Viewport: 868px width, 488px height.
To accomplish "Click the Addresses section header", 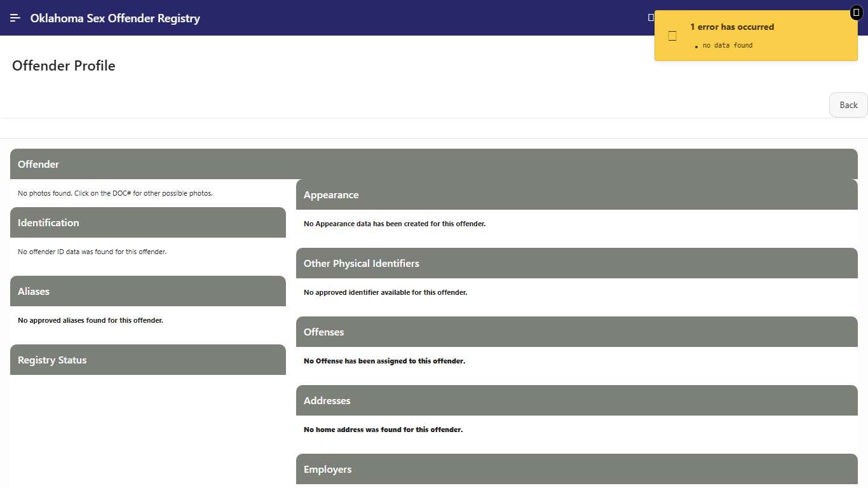I will click(x=327, y=400).
